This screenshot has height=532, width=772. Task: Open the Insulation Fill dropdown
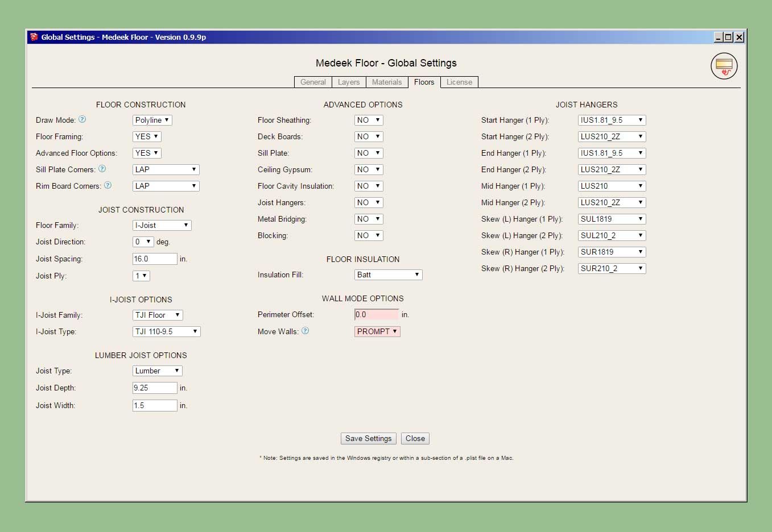[x=388, y=275]
